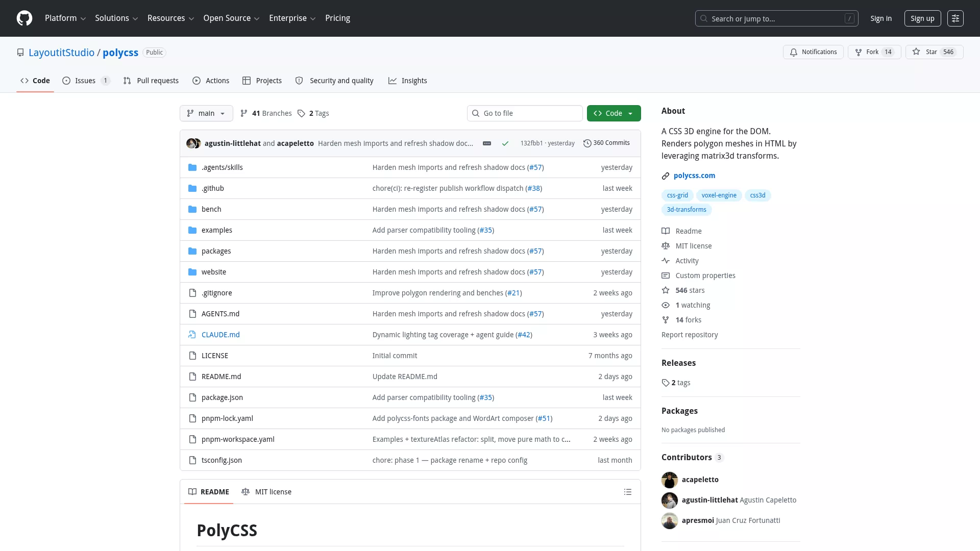The width and height of the screenshot is (980, 551).
Task: Focus the Search or jump to field
Action: coord(777,18)
